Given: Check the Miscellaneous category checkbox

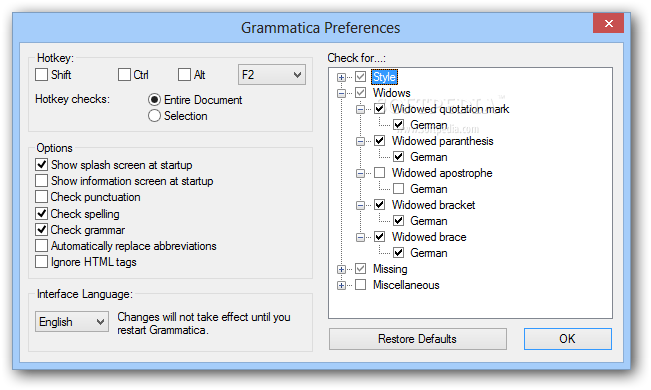Looking at the screenshot, I should coord(360,285).
